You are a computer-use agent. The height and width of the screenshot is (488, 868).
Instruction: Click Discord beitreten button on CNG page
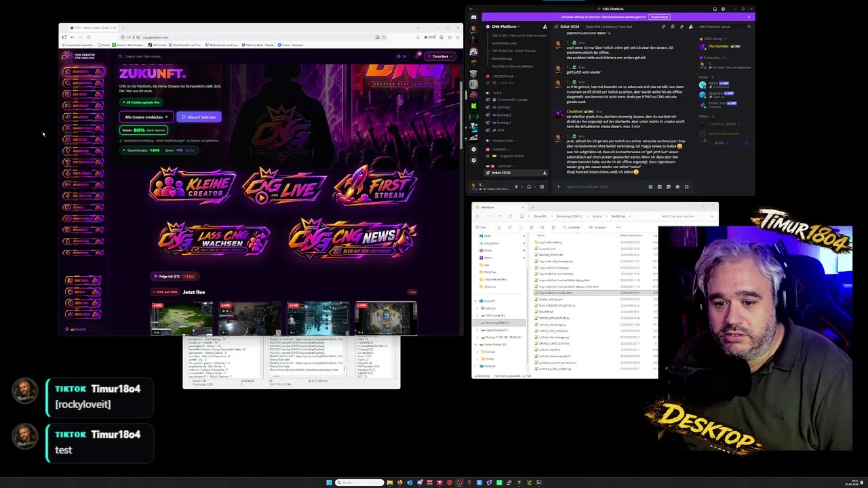coord(199,117)
